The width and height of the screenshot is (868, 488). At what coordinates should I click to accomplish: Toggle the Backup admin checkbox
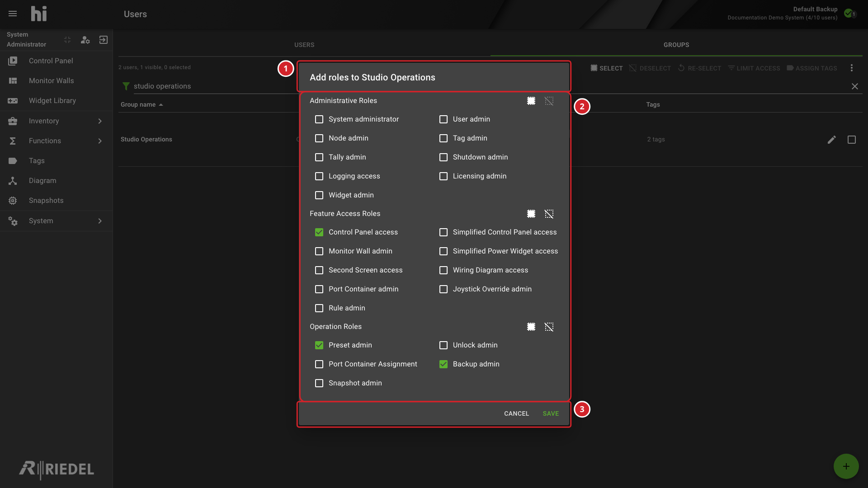443,364
